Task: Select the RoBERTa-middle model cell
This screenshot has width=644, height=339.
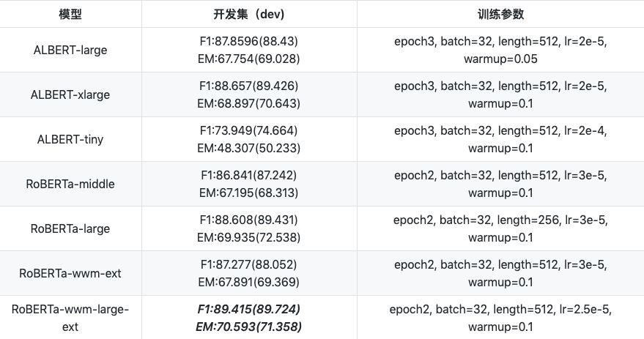Action: pyautogui.click(x=70, y=184)
